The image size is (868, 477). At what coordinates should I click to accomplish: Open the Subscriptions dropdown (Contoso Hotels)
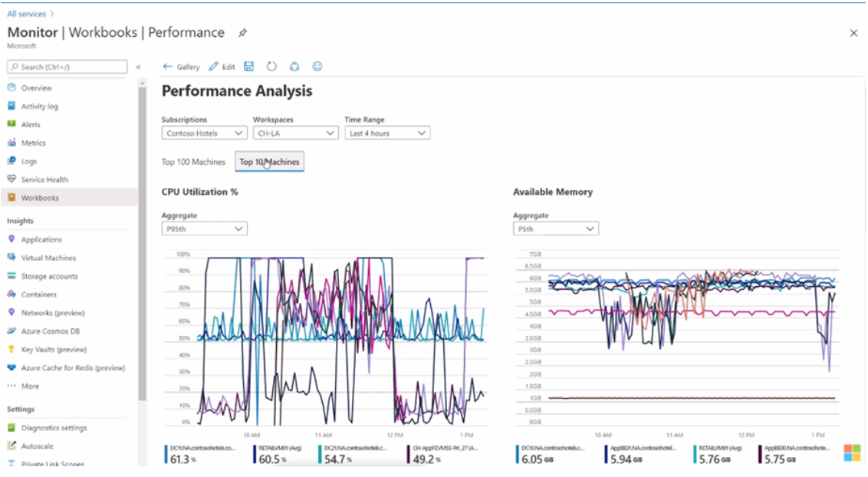pyautogui.click(x=204, y=133)
